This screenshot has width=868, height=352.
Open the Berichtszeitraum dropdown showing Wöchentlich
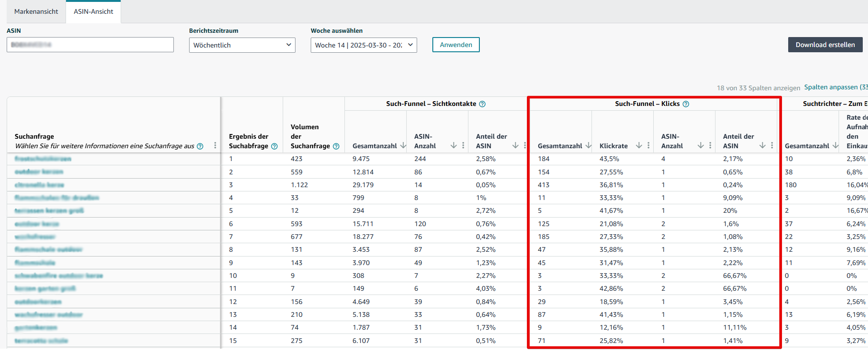pyautogui.click(x=242, y=45)
